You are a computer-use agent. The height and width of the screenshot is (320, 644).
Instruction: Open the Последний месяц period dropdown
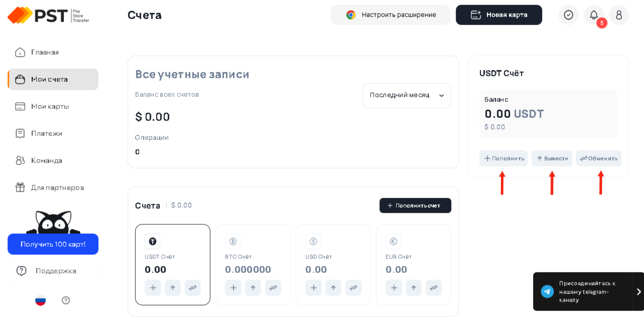coord(407,95)
